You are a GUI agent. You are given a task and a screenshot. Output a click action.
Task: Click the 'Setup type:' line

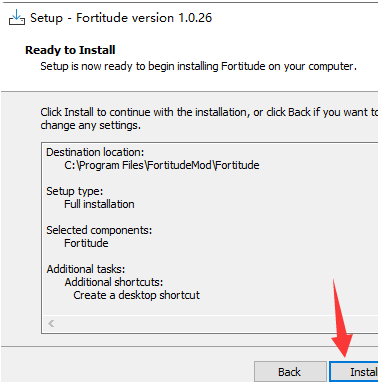pyautogui.click(x=75, y=191)
